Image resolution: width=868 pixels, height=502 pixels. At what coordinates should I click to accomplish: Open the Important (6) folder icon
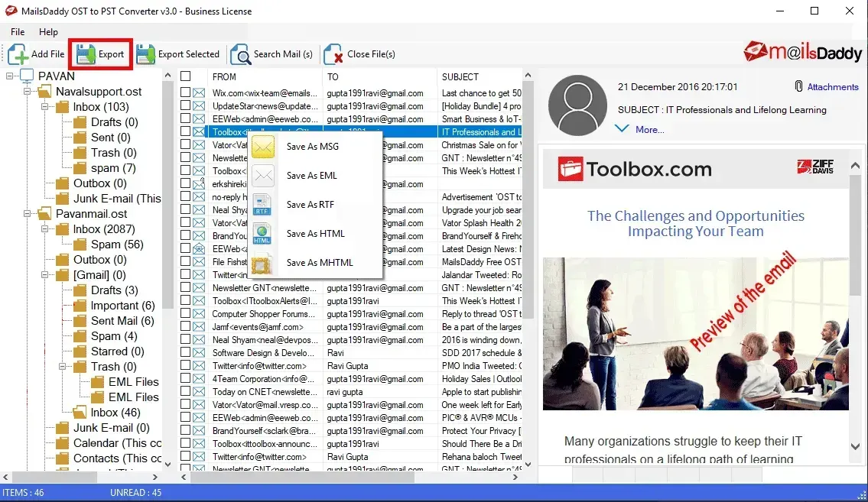pyautogui.click(x=80, y=306)
